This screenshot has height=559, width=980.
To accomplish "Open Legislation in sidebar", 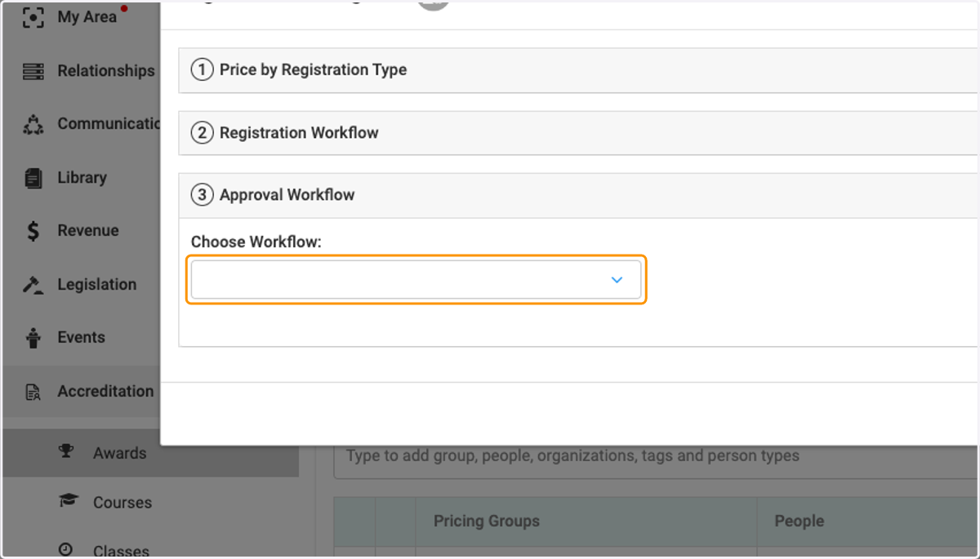I will coord(96,285).
